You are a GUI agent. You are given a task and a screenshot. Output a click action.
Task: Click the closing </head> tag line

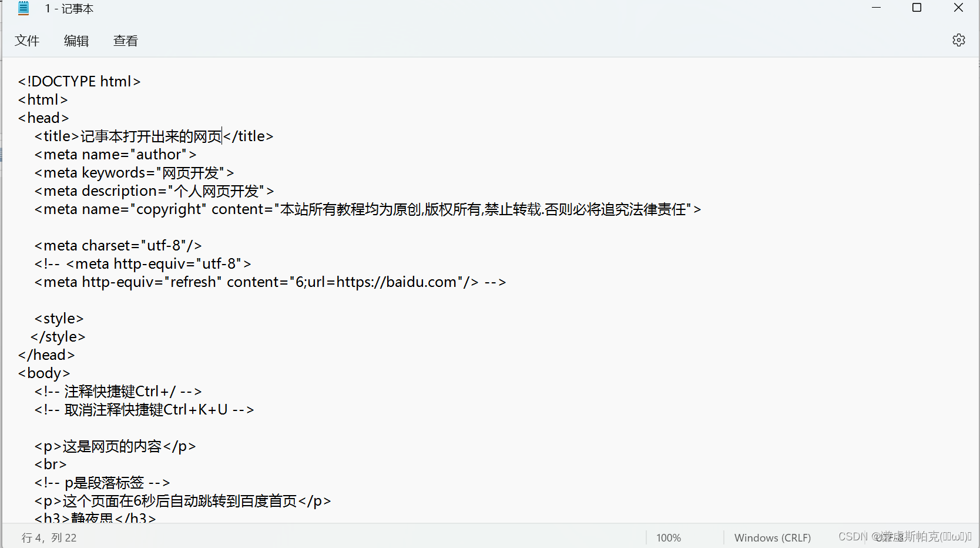coord(46,355)
